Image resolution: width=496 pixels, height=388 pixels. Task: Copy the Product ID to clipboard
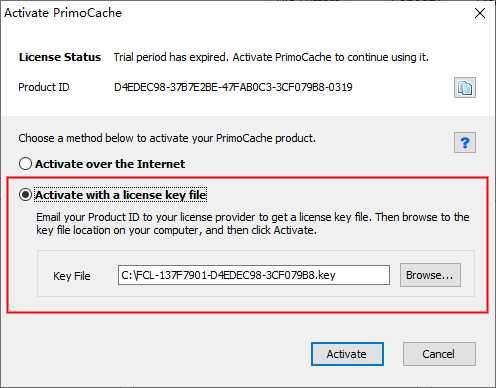tap(465, 88)
